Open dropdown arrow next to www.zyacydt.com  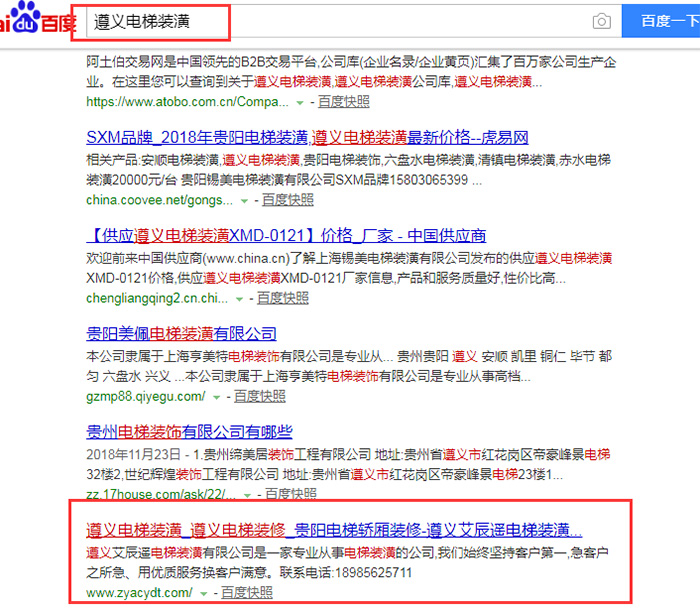coord(206,593)
